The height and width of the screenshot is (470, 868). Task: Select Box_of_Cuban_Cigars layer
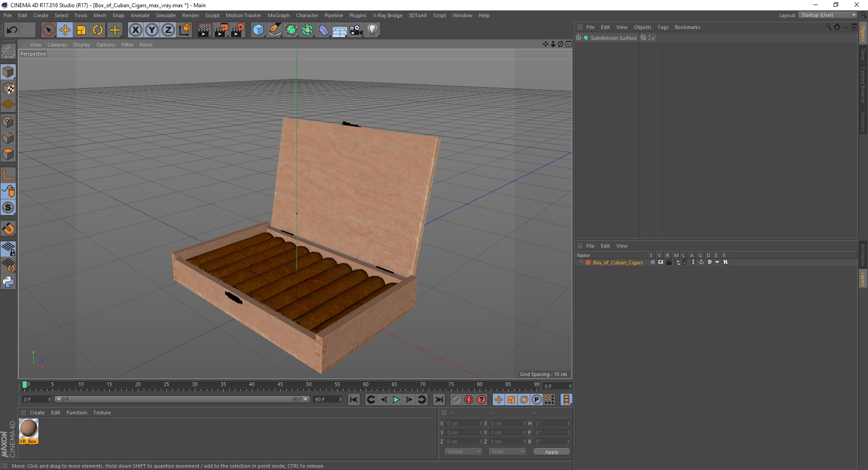(618, 263)
